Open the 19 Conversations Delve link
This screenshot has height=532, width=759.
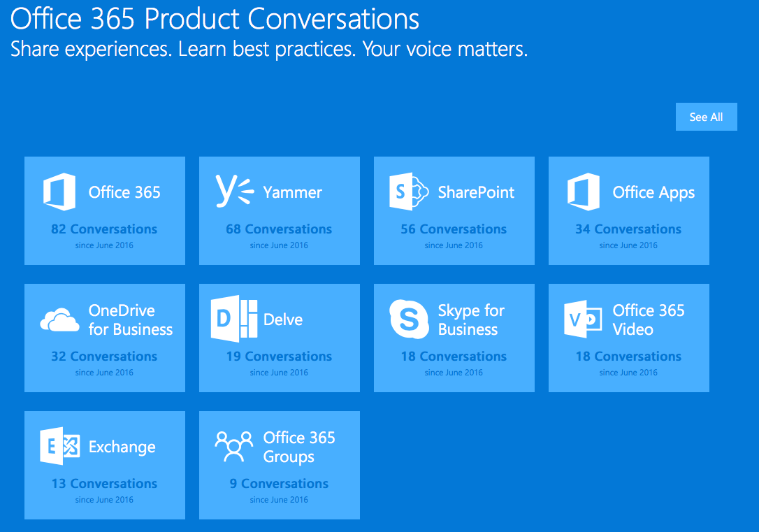279,357
